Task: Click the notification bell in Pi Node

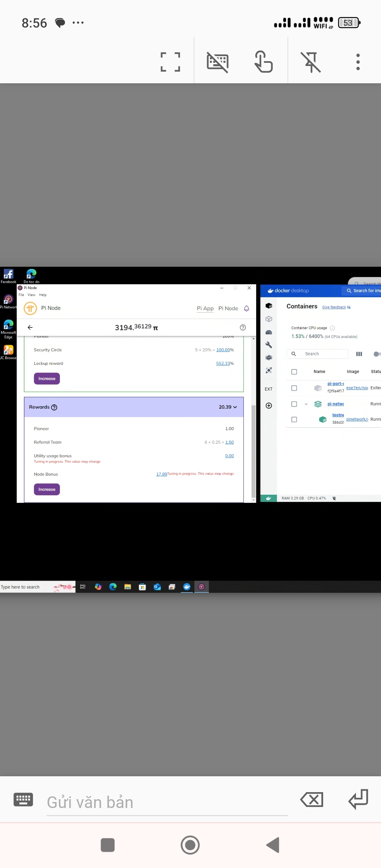Action: [247, 308]
